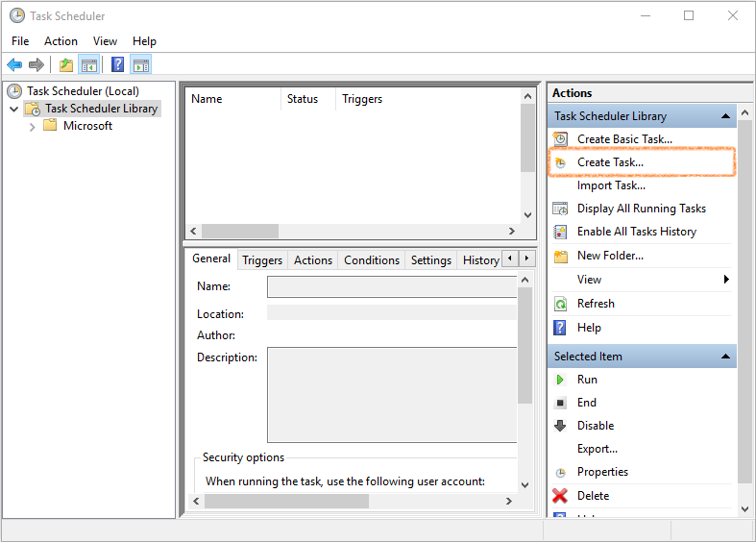Collapse the Task Scheduler Library tree node

click(x=14, y=109)
